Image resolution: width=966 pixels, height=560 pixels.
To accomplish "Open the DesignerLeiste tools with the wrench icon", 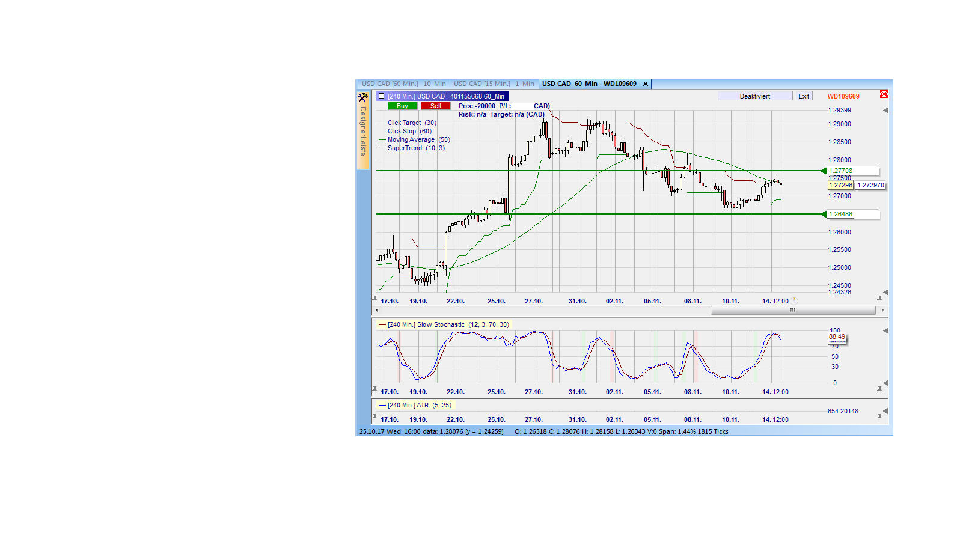I will (363, 97).
